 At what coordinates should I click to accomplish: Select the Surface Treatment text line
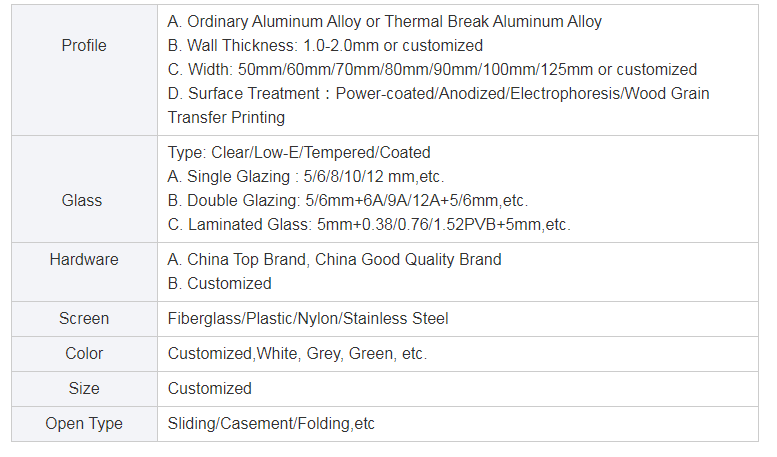pos(439,94)
